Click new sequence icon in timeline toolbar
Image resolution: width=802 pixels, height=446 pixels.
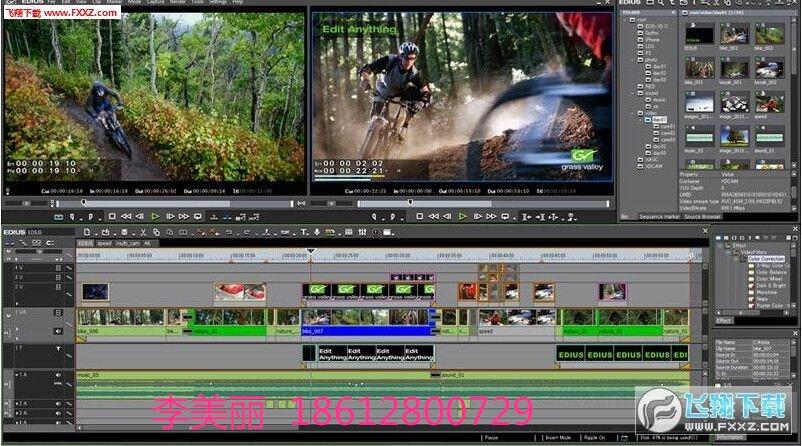[x=86, y=232]
